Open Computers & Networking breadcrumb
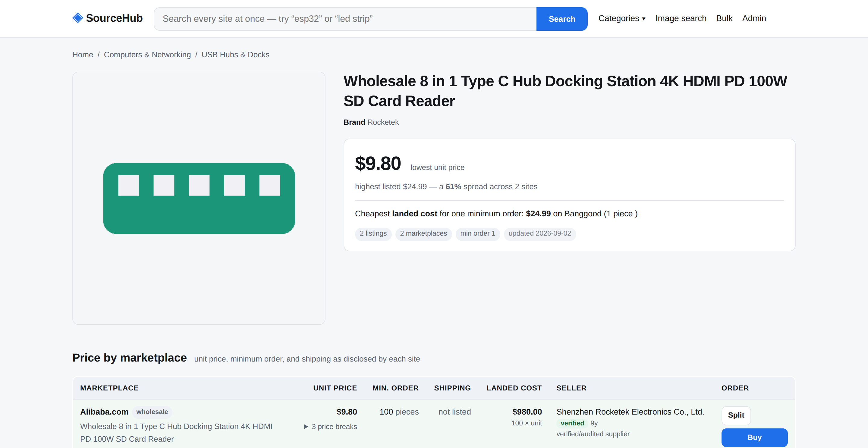 coord(147,55)
